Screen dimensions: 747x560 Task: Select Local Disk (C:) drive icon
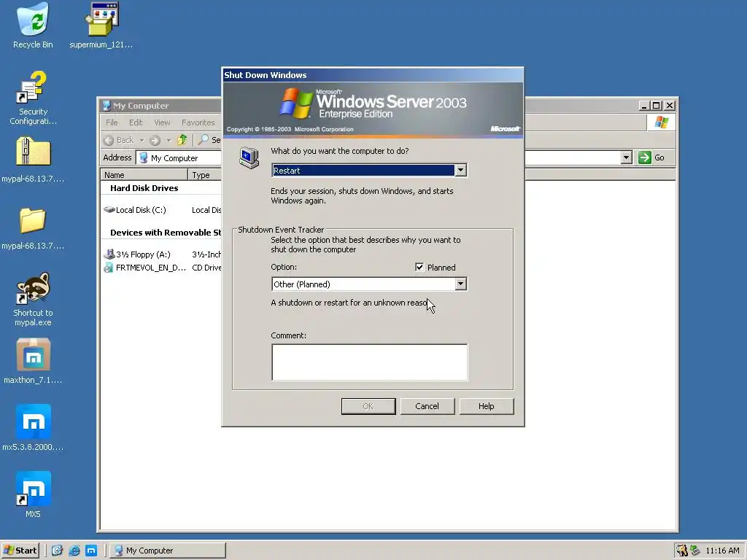(109, 209)
